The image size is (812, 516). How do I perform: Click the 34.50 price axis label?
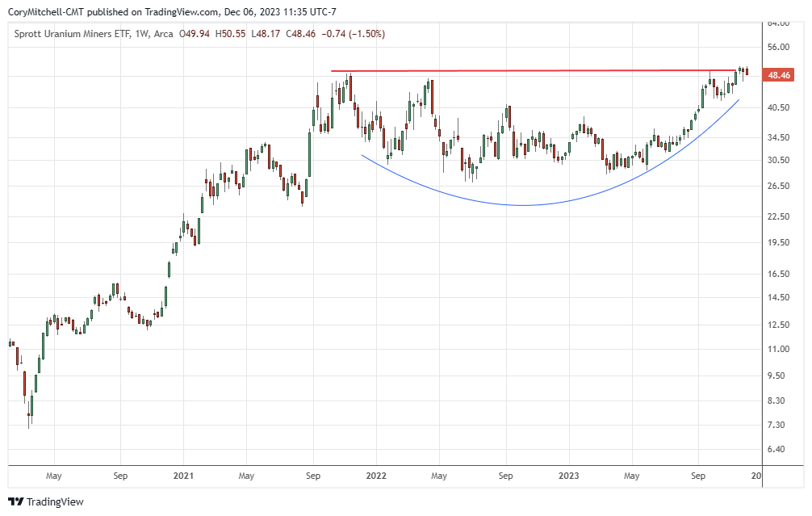778,137
